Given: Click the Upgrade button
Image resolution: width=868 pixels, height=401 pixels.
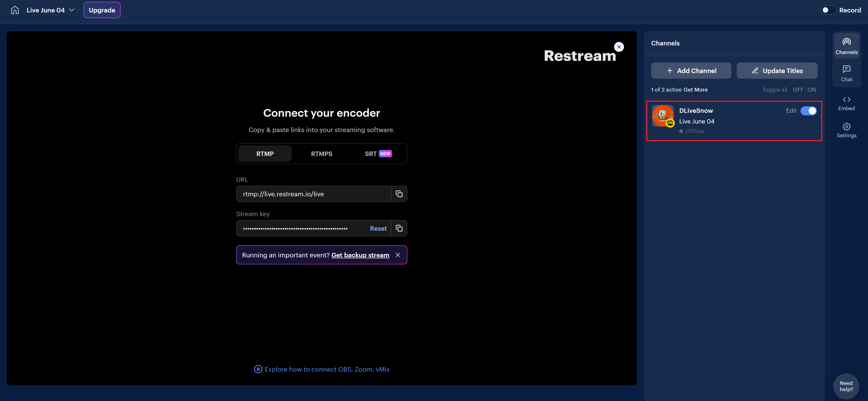Looking at the screenshot, I should 102,10.
